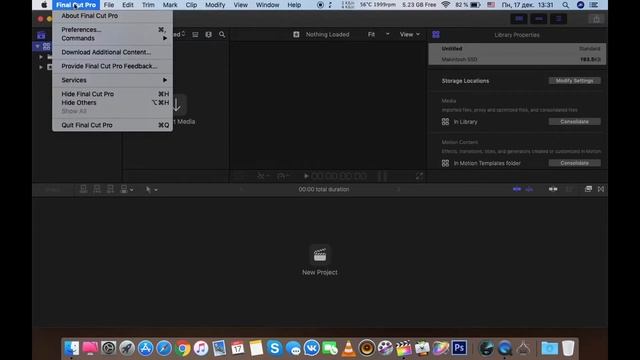Toggle inspector panel visibility button
This screenshot has height=360, width=640.
tap(558, 19)
